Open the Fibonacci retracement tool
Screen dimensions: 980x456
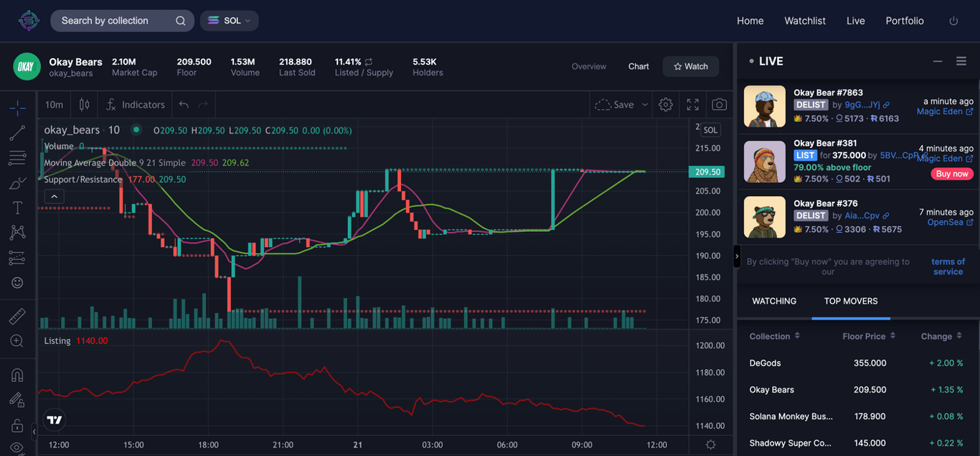[17, 158]
